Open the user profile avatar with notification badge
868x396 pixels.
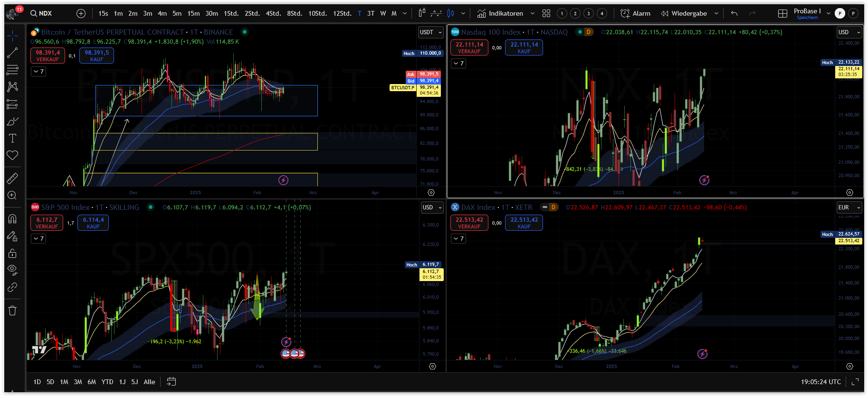pos(13,13)
